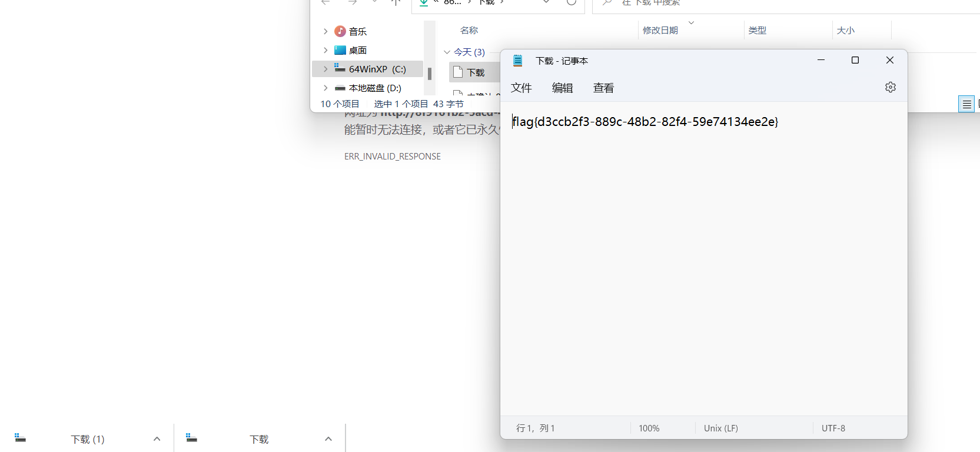Sort by 大小 column header
This screenshot has width=980, height=452.
click(846, 30)
